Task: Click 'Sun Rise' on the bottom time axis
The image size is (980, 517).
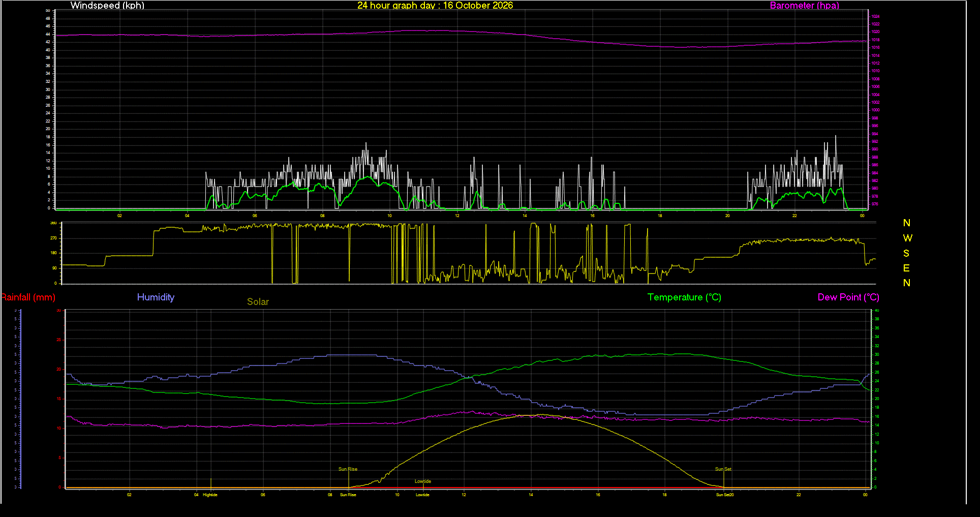Action: pos(348,495)
